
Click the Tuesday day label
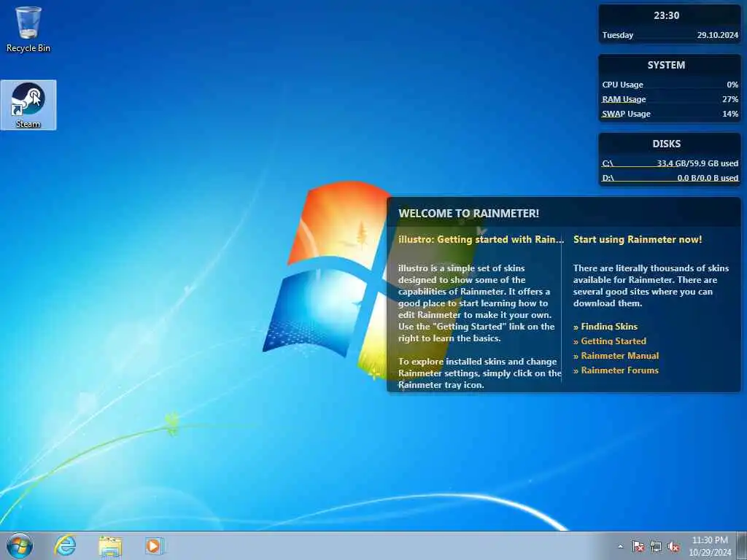618,35
